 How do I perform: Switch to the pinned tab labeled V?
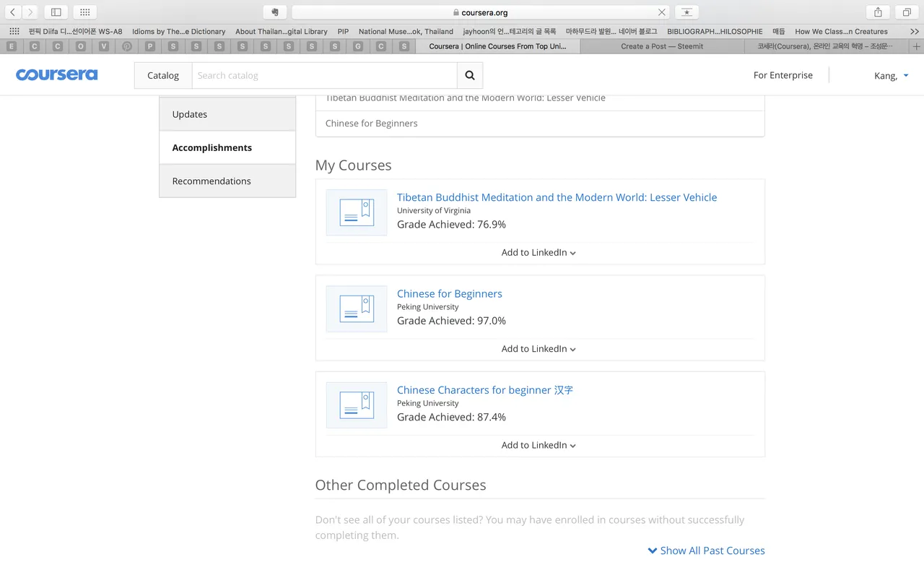click(x=104, y=46)
